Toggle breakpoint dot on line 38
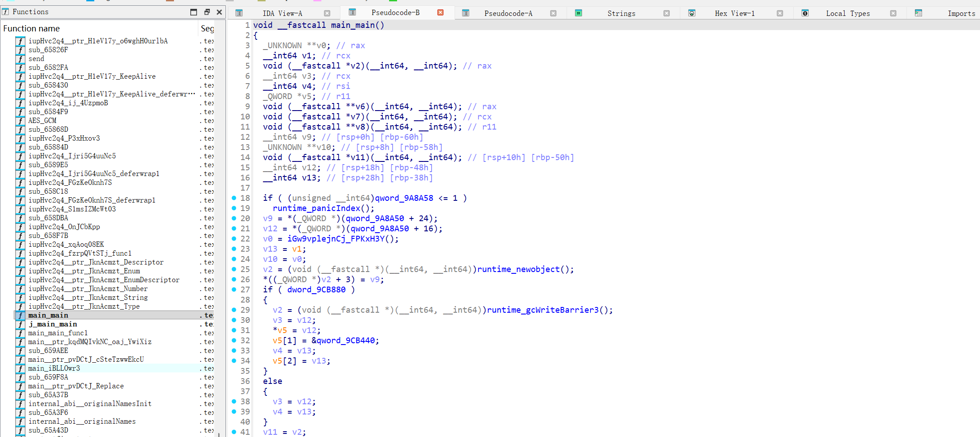The width and height of the screenshot is (980, 437). 234,401
